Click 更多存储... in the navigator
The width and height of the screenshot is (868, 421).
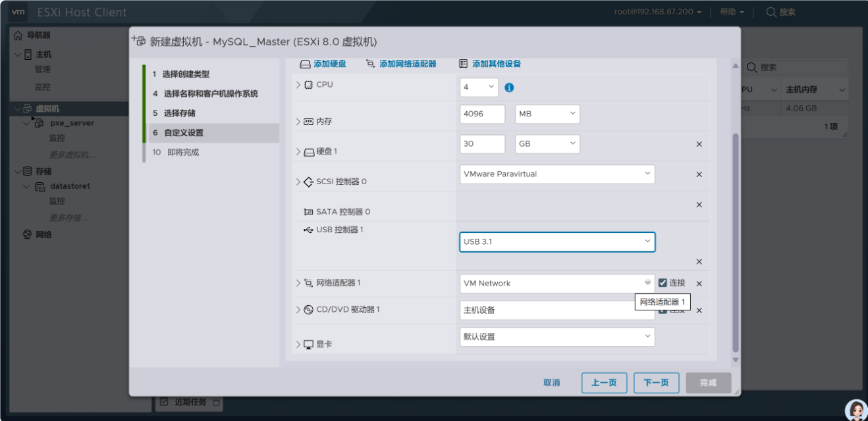(x=68, y=218)
